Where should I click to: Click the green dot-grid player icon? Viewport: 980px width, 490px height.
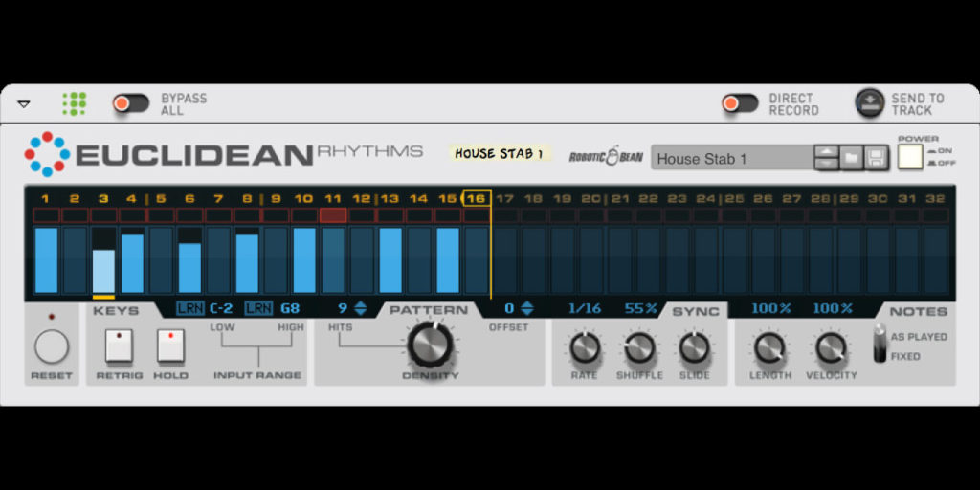(x=74, y=103)
